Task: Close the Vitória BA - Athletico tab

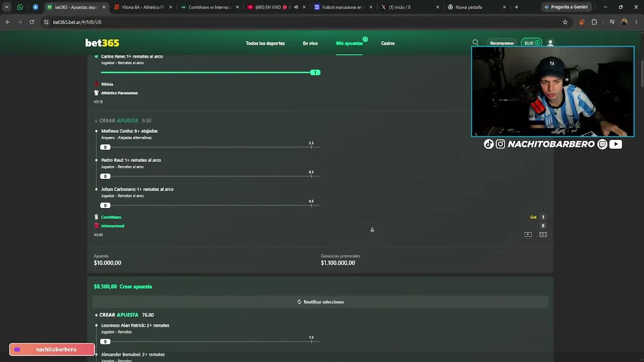Action: (171, 7)
